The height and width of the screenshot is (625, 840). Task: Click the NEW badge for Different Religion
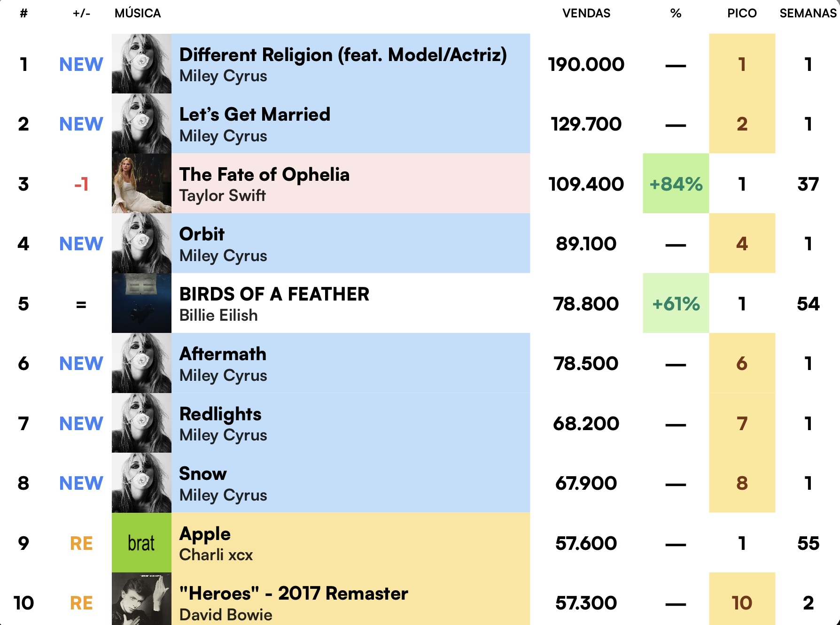81,64
